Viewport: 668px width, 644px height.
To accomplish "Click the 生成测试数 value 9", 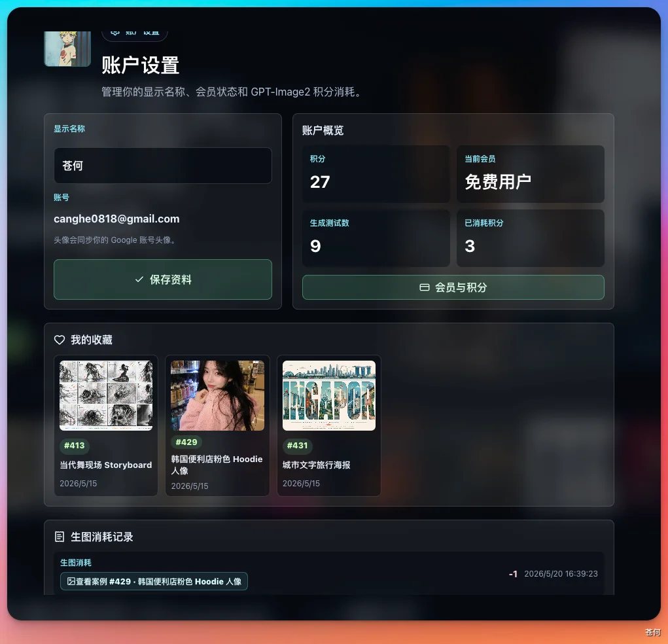I will [315, 246].
